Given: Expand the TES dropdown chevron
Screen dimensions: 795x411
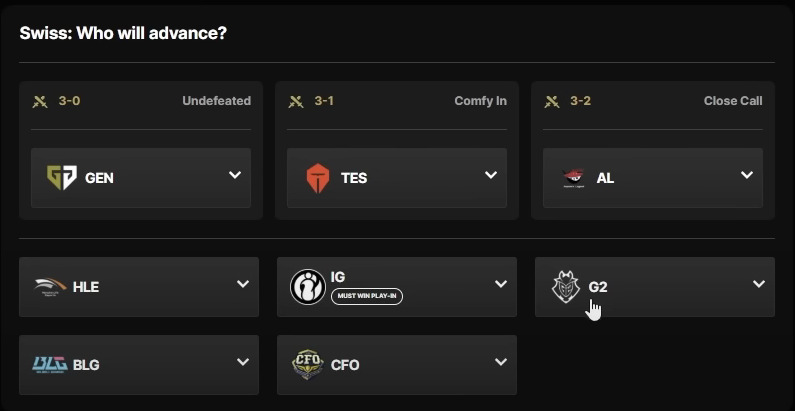Looking at the screenshot, I should (491, 175).
